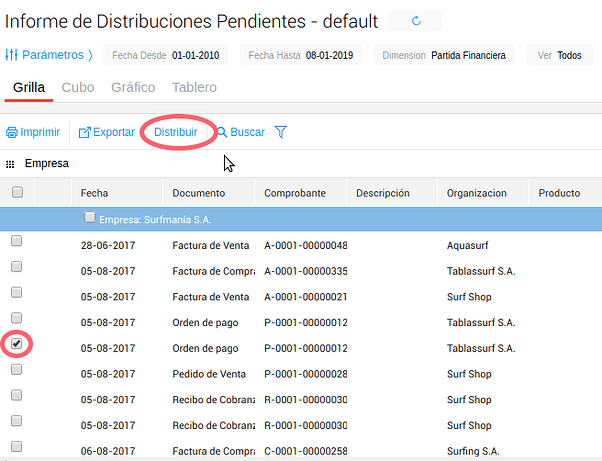Select the date cell 28-06-2017
The image size is (602, 461).
(108, 245)
